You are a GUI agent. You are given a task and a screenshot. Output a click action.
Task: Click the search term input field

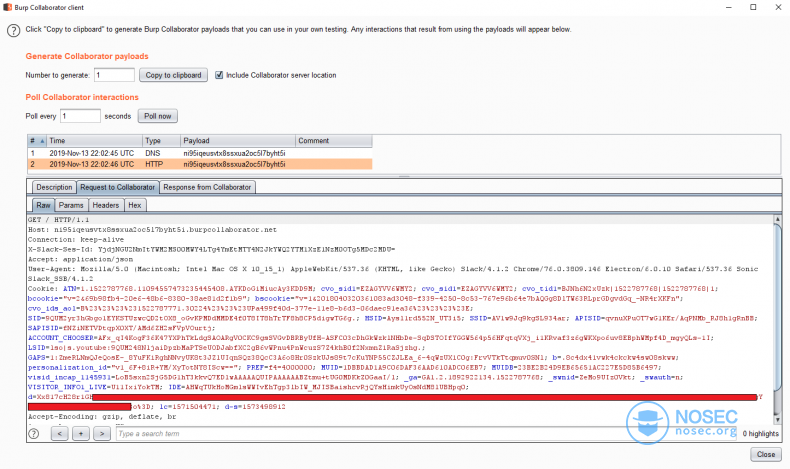pos(426,433)
